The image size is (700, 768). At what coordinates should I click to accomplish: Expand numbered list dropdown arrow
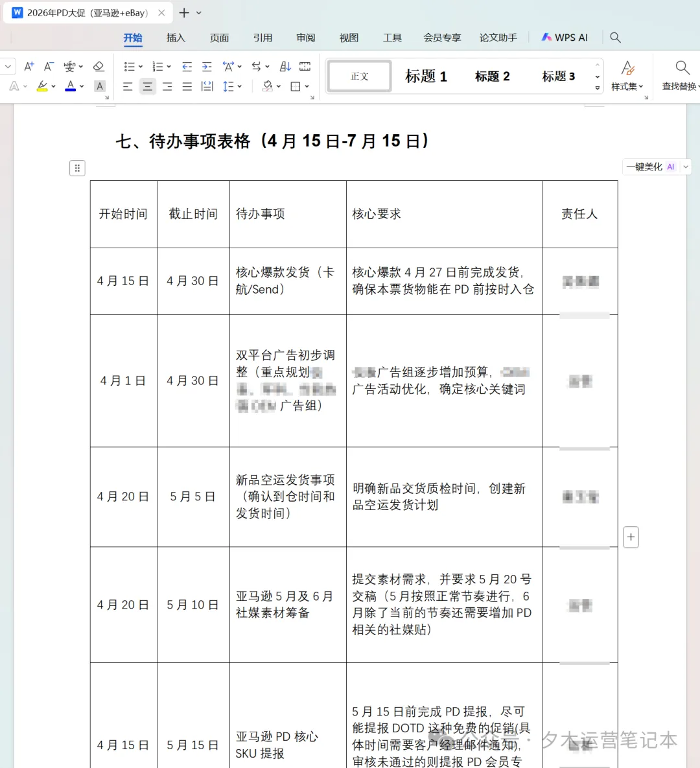tap(169, 66)
